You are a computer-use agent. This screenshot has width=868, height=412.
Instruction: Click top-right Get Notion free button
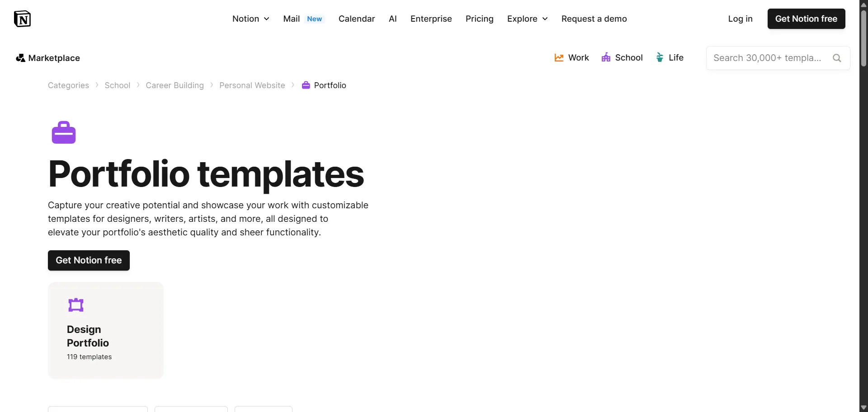[806, 19]
